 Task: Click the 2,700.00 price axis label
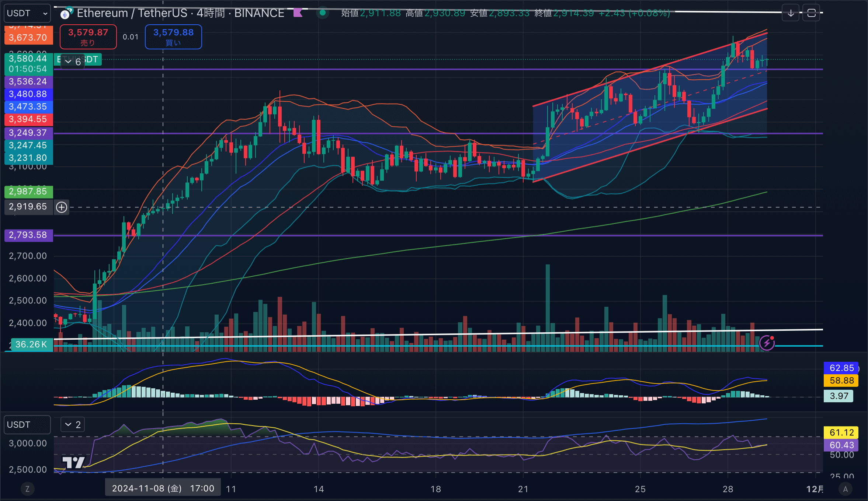click(28, 256)
